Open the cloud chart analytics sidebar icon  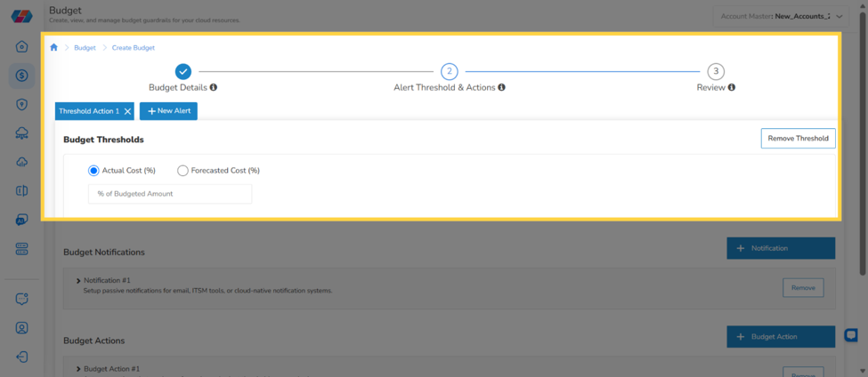point(21,162)
